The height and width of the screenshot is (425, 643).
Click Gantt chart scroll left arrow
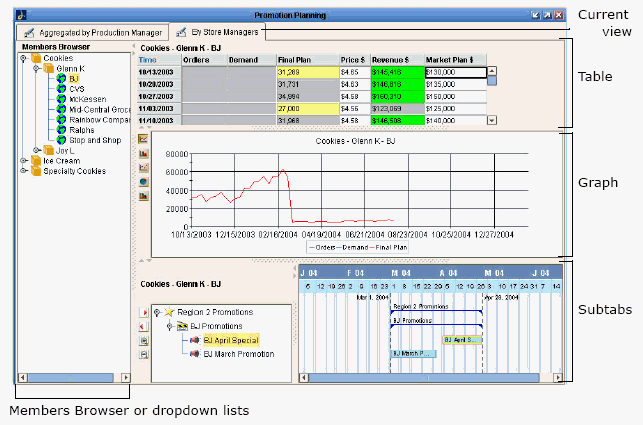coord(303,377)
